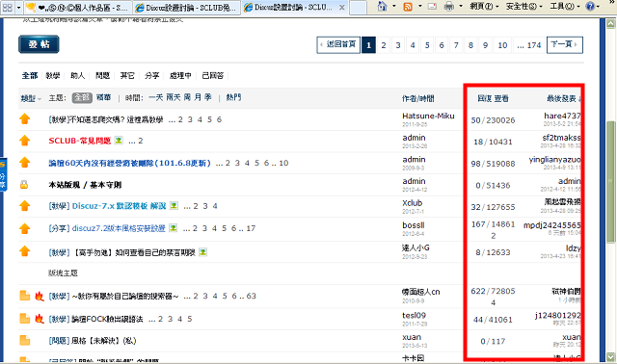The height and width of the screenshot is (364, 617).
Task: Open the Help question mark icon
Action: point(590,7)
